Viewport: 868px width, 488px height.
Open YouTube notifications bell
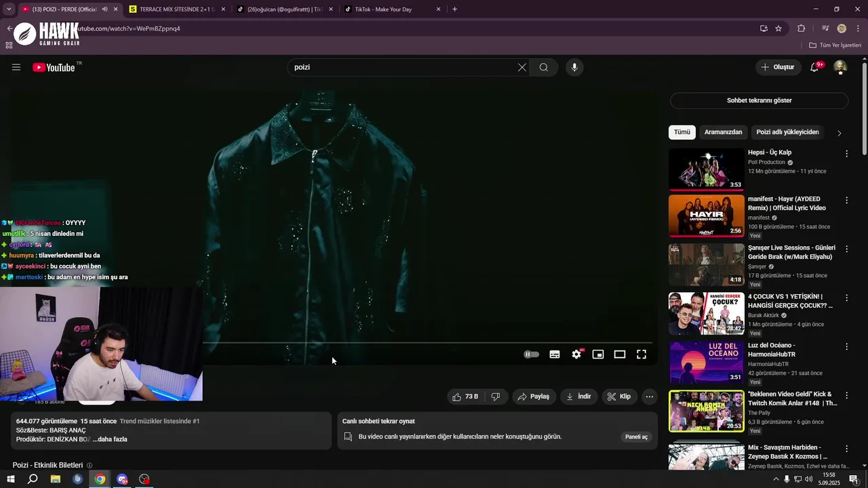pos(815,67)
